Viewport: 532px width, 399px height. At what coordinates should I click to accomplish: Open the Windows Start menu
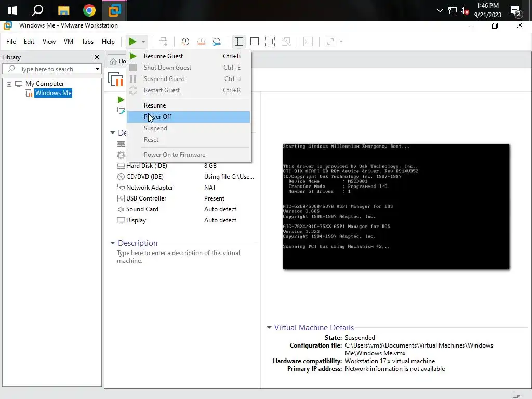12,10
